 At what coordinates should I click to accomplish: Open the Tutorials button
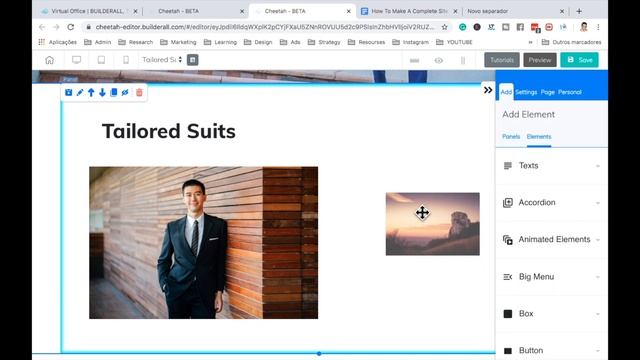[502, 60]
